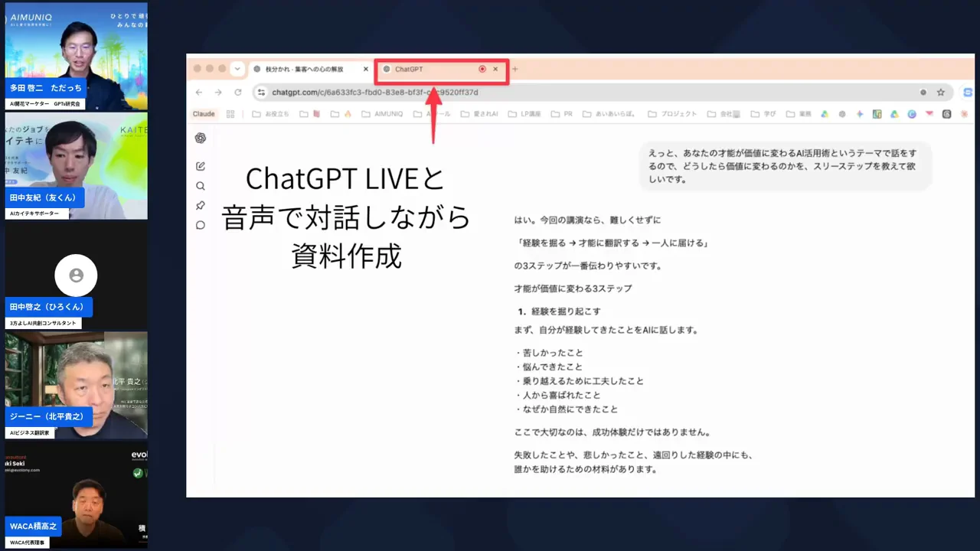Select 田中友紀（友くん）video tile
Viewport: 980px width, 551px height.
tap(76, 166)
